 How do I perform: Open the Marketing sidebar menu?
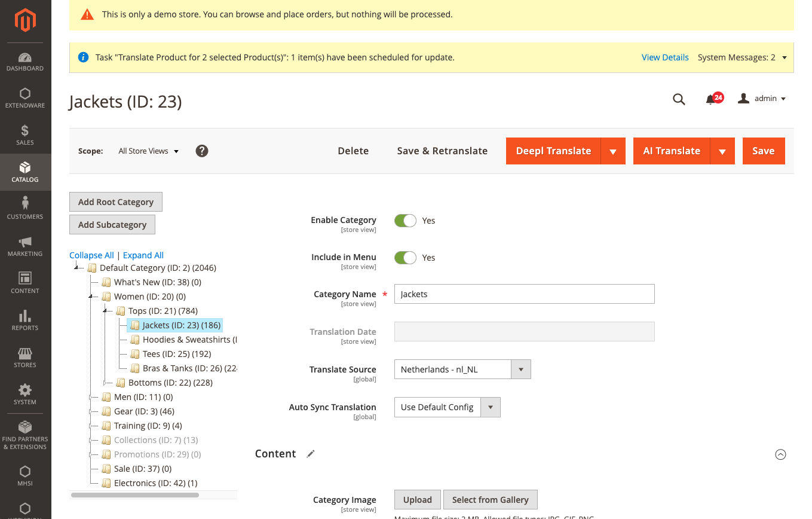click(x=25, y=246)
